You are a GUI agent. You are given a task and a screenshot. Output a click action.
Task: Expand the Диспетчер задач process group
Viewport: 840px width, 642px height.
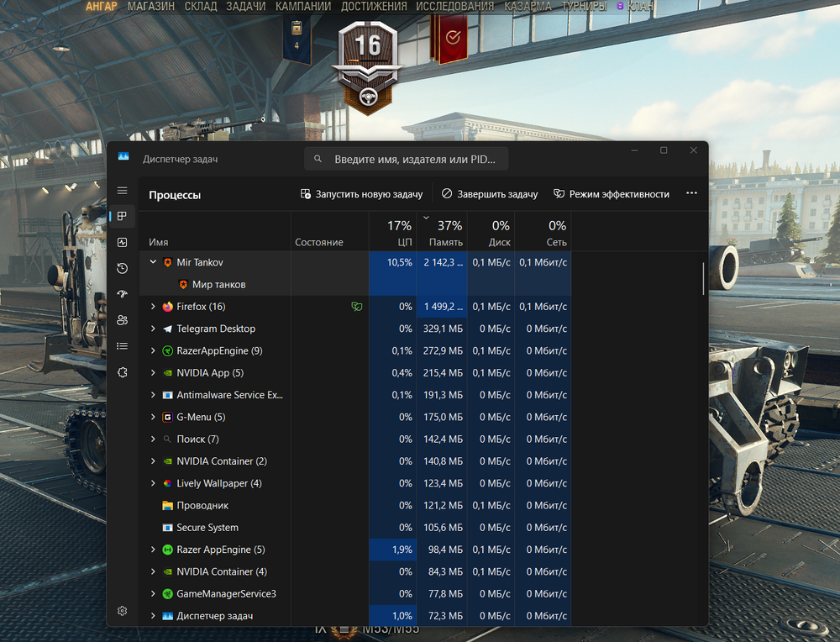coord(153,616)
